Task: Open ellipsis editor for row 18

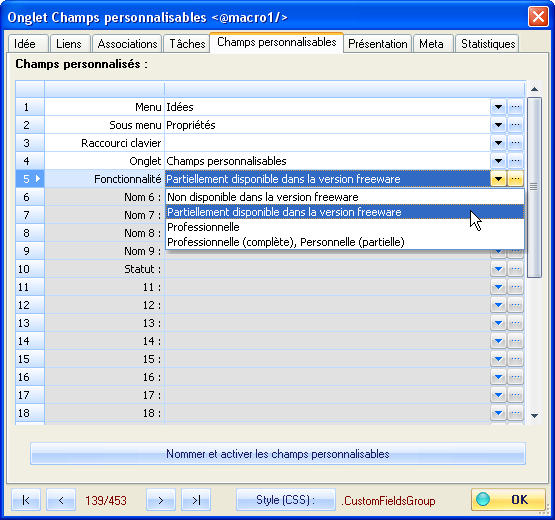Action: (x=515, y=413)
